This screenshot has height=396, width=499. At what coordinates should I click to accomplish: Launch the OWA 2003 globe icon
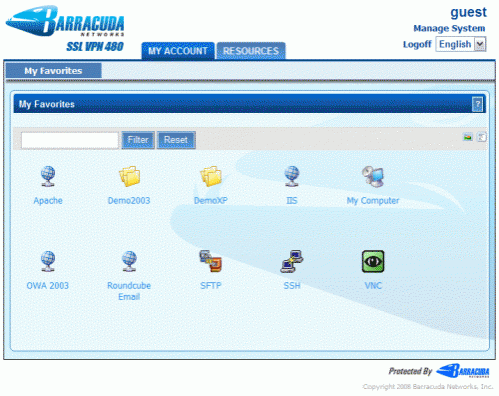(x=48, y=261)
